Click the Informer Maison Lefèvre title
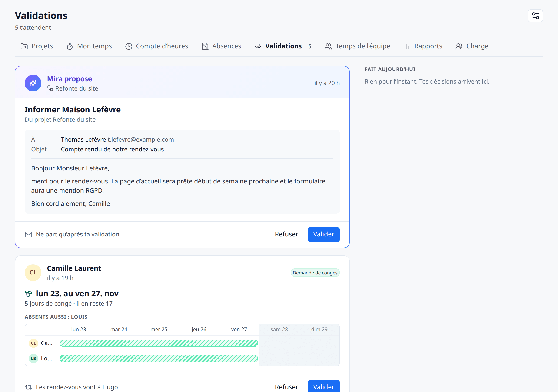 click(72, 110)
